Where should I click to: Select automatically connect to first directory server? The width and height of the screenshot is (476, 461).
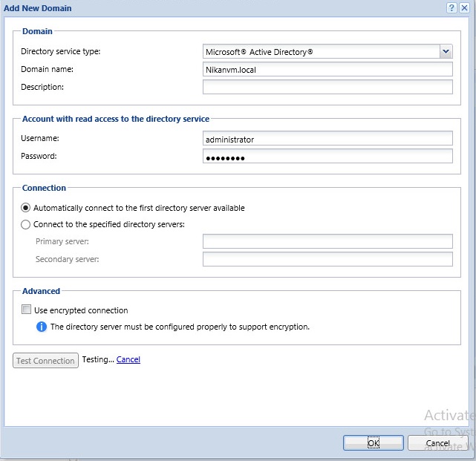[x=27, y=208]
